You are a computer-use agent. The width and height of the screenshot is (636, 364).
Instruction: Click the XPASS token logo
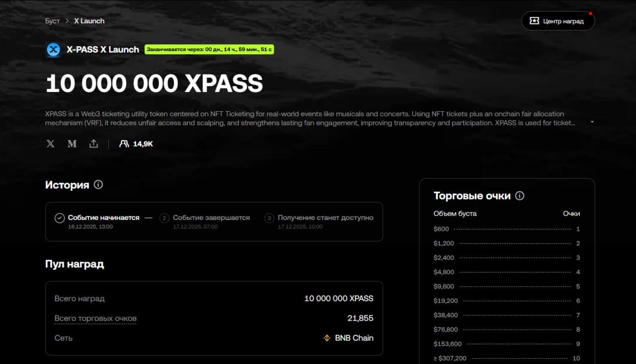53,50
